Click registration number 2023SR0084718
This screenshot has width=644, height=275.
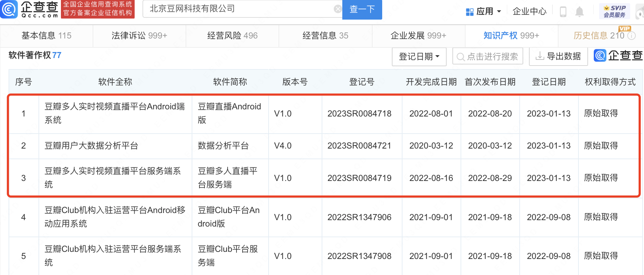pyautogui.click(x=359, y=114)
